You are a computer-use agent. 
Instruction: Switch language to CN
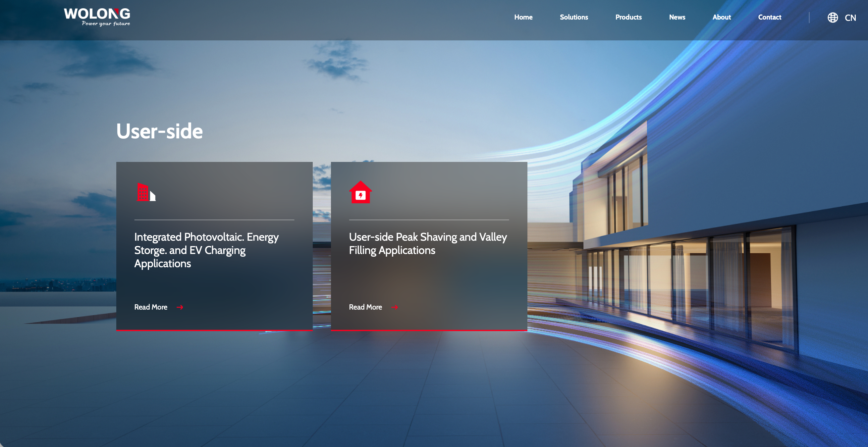pos(850,18)
